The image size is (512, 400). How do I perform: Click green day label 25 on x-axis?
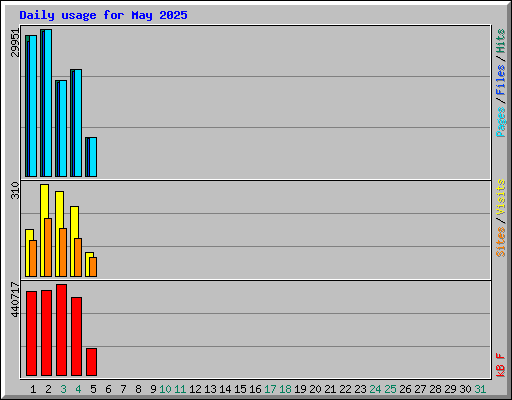click(390, 389)
